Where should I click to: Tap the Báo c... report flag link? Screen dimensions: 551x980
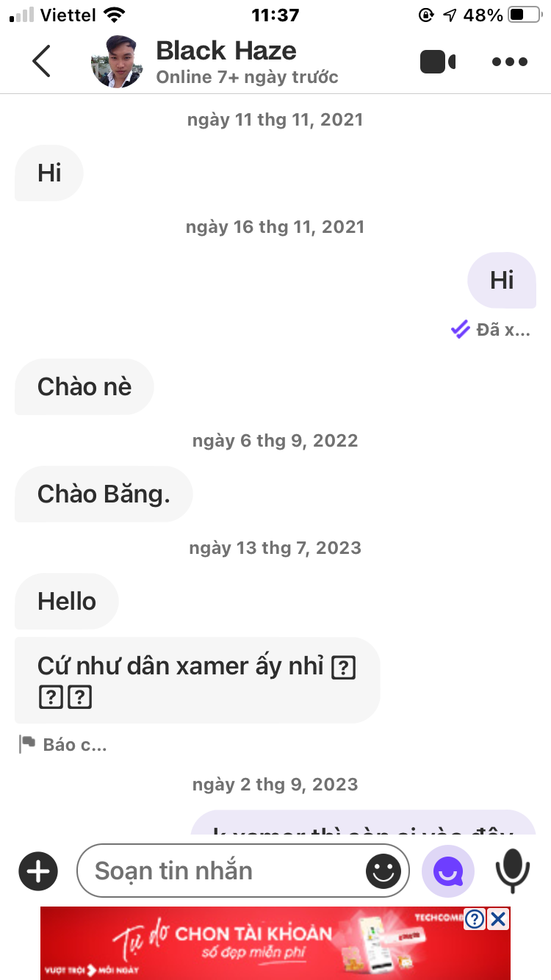[x=63, y=744]
